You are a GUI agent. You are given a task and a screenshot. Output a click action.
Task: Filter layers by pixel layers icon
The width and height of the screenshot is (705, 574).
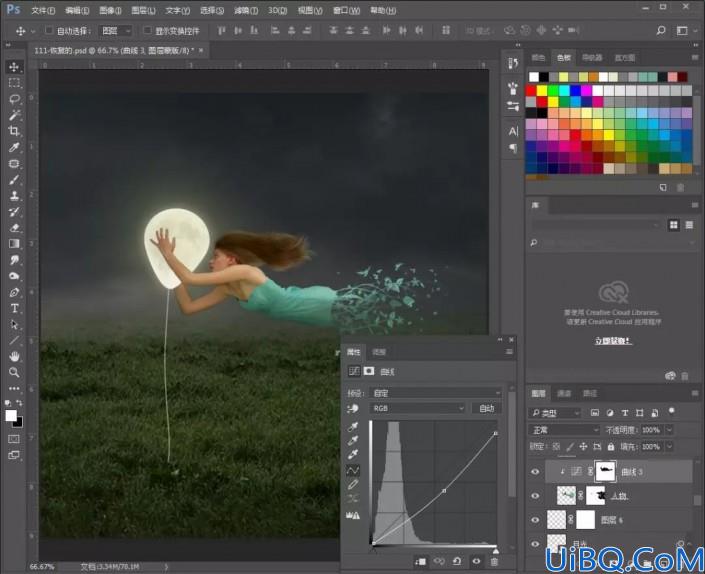595,413
